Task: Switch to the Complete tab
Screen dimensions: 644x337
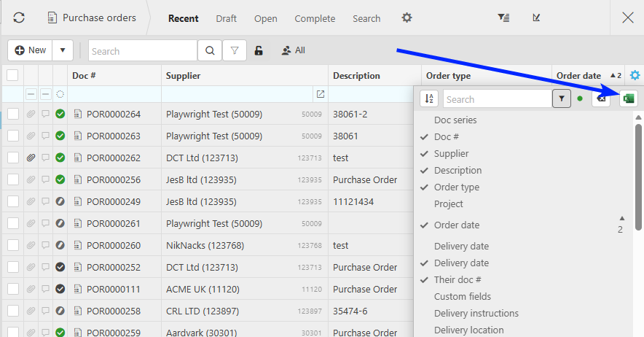Action: pos(315,18)
